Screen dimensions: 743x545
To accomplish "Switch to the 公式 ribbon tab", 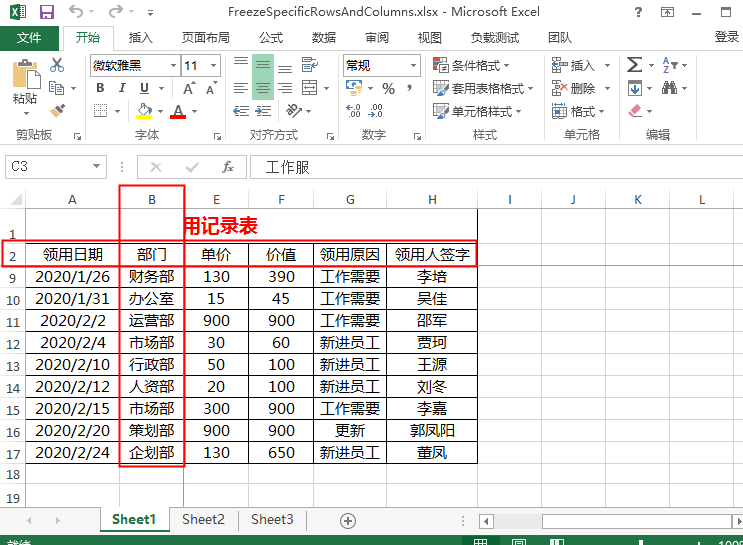I will (271, 37).
